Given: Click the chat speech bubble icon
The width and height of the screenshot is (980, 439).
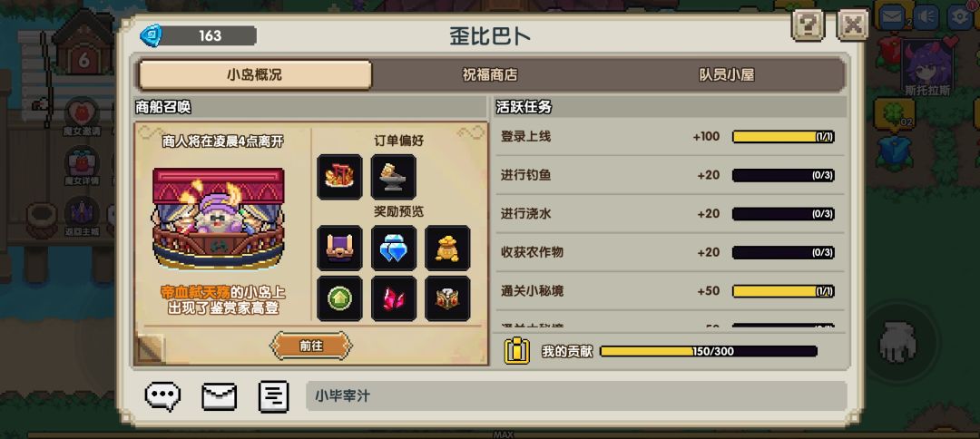Looking at the screenshot, I should pyautogui.click(x=163, y=395).
